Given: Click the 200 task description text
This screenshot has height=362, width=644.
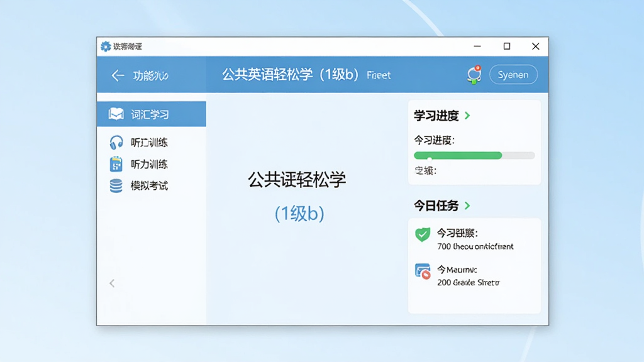Looking at the screenshot, I should [468, 282].
